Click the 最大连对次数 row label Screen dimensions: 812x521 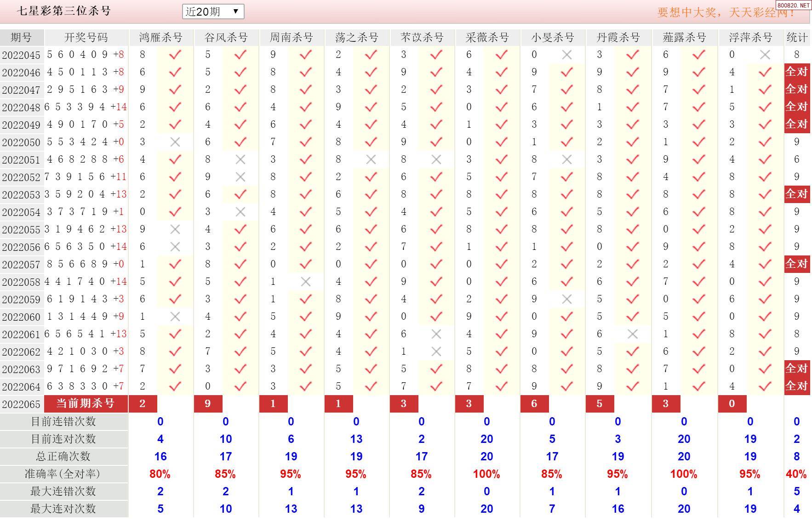[x=63, y=509]
